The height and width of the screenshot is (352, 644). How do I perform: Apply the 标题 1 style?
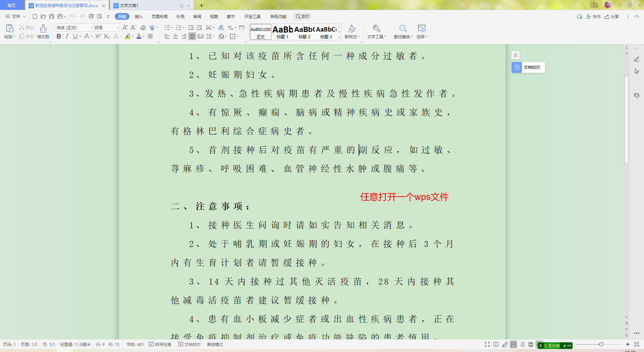[282, 32]
